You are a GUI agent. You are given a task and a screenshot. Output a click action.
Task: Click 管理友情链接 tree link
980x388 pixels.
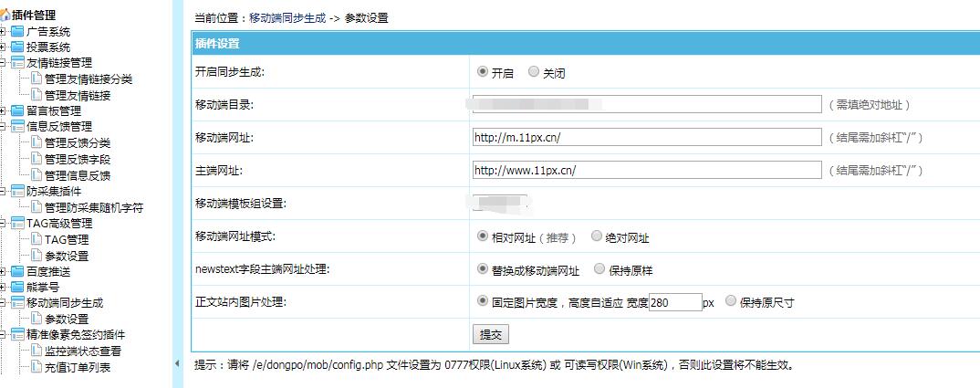(78, 96)
